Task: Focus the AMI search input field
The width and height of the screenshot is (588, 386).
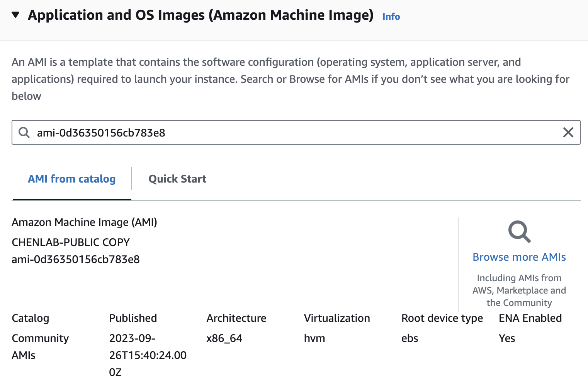Action: tap(294, 133)
